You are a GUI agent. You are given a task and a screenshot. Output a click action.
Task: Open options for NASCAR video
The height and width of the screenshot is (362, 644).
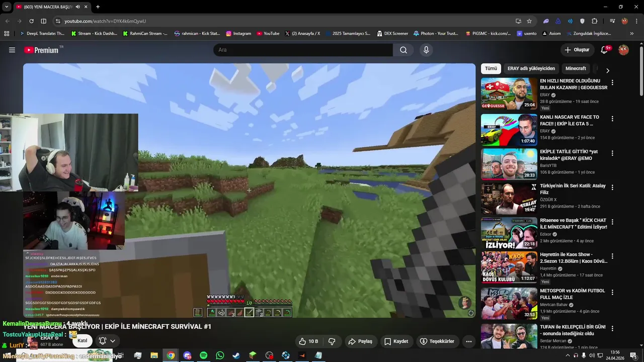click(612, 119)
